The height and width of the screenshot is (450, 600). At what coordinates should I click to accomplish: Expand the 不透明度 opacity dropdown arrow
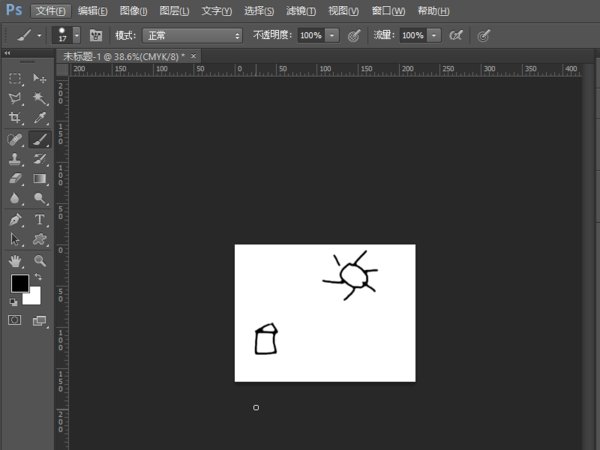[332, 35]
